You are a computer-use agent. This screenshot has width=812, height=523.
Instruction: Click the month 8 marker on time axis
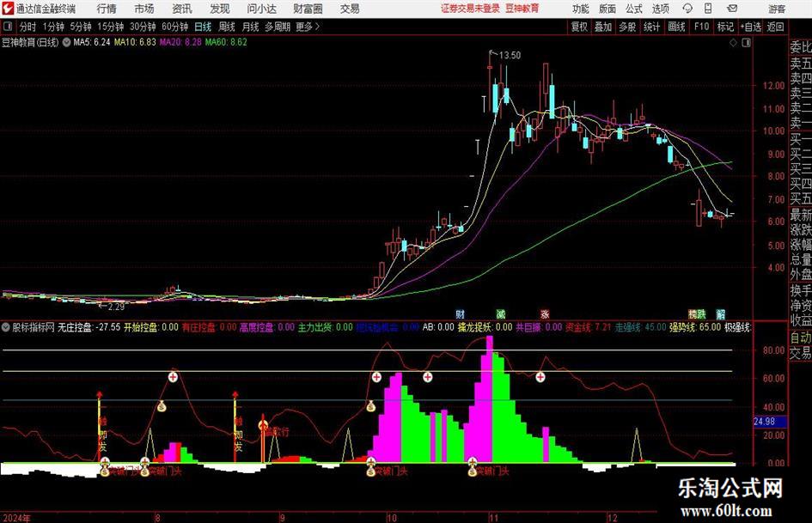point(157,517)
